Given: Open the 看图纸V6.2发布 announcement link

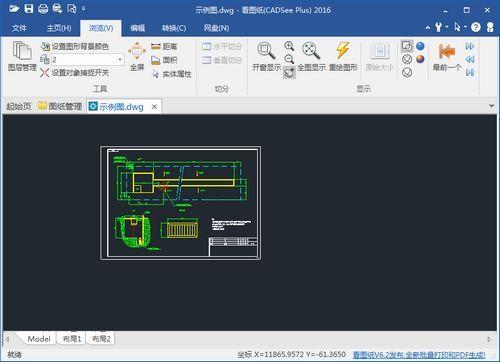Looking at the screenshot, I should pyautogui.click(x=419, y=355).
